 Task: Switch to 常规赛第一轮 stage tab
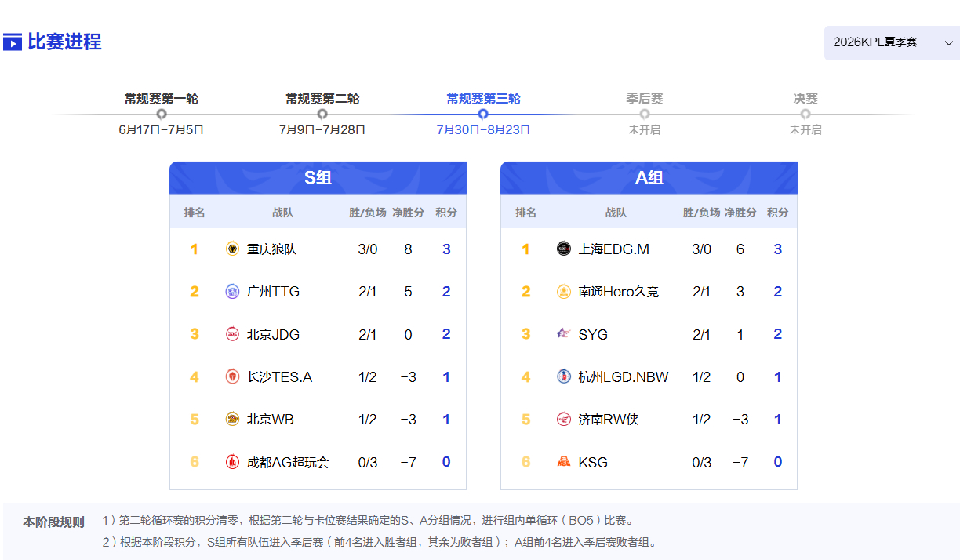tap(162, 99)
